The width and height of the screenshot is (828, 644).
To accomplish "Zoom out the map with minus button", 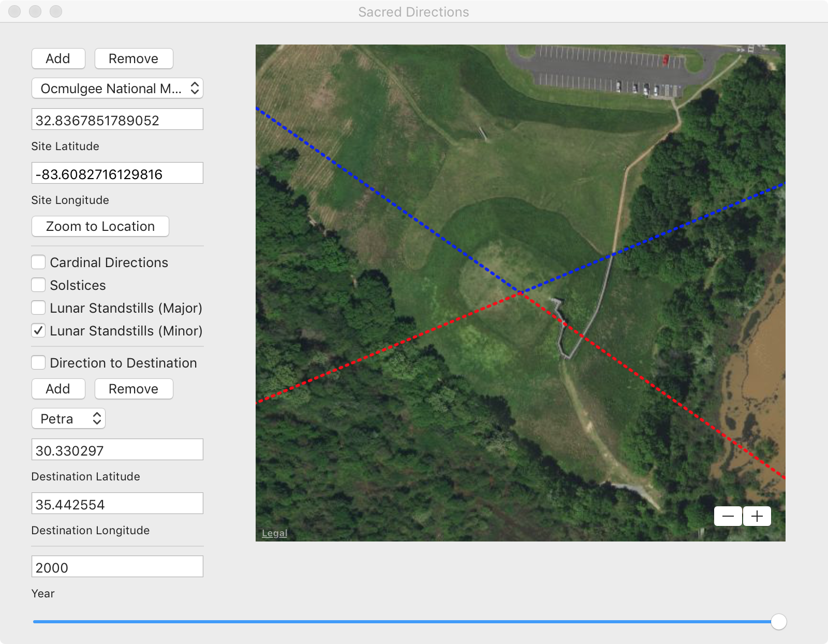I will click(x=728, y=516).
